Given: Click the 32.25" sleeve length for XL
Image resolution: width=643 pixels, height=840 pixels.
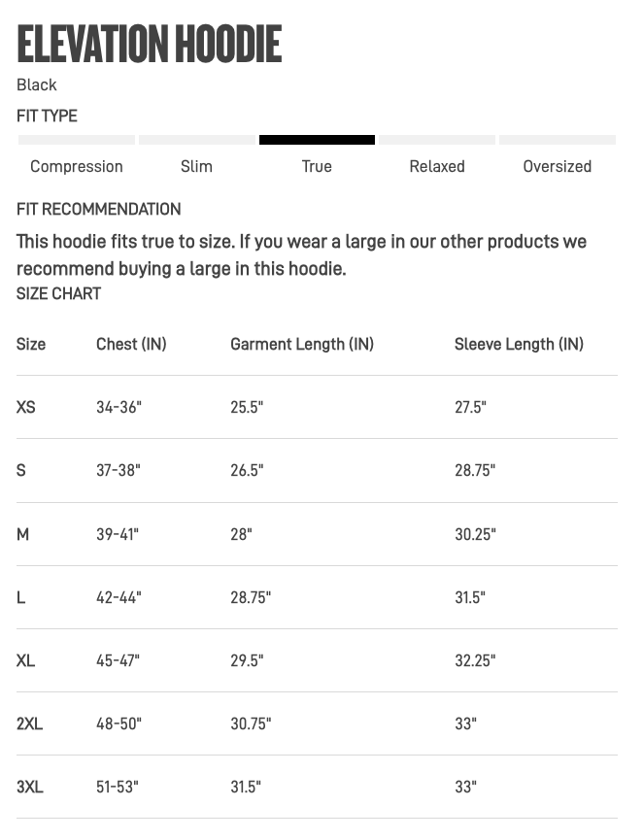Looking at the screenshot, I should (x=475, y=660).
